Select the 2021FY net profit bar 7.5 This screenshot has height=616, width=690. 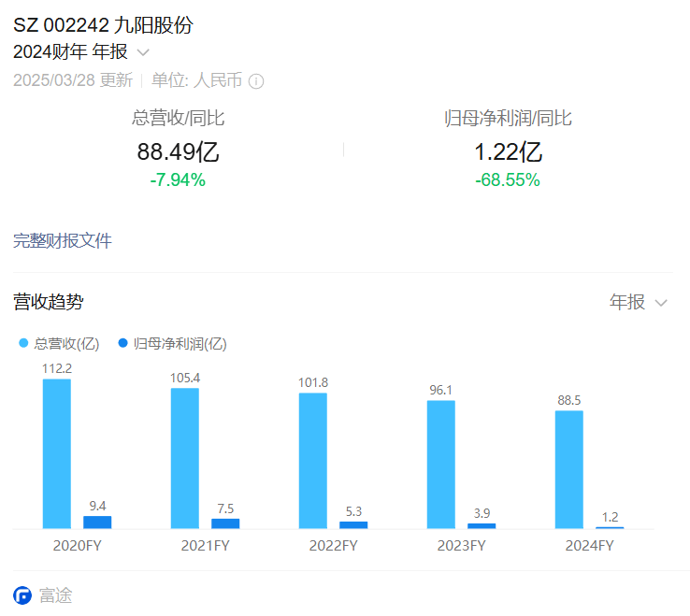tap(225, 523)
